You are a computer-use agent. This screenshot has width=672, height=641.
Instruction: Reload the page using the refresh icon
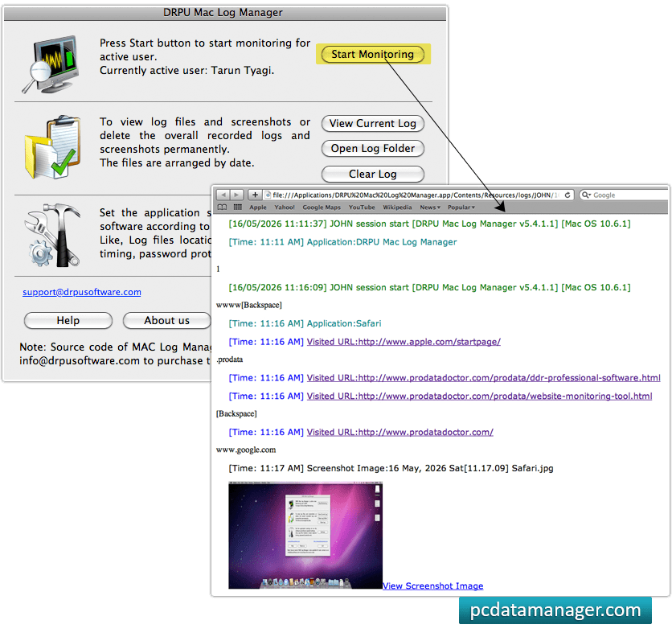point(568,195)
